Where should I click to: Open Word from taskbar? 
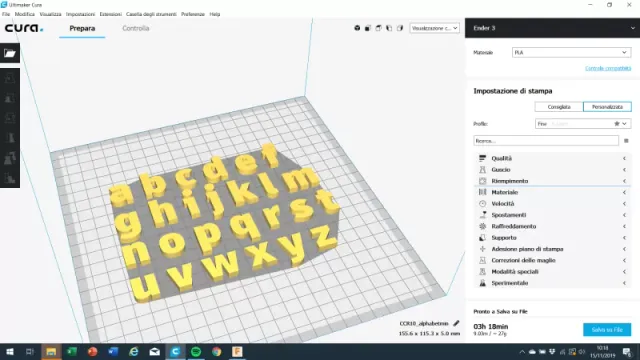click(x=113, y=351)
